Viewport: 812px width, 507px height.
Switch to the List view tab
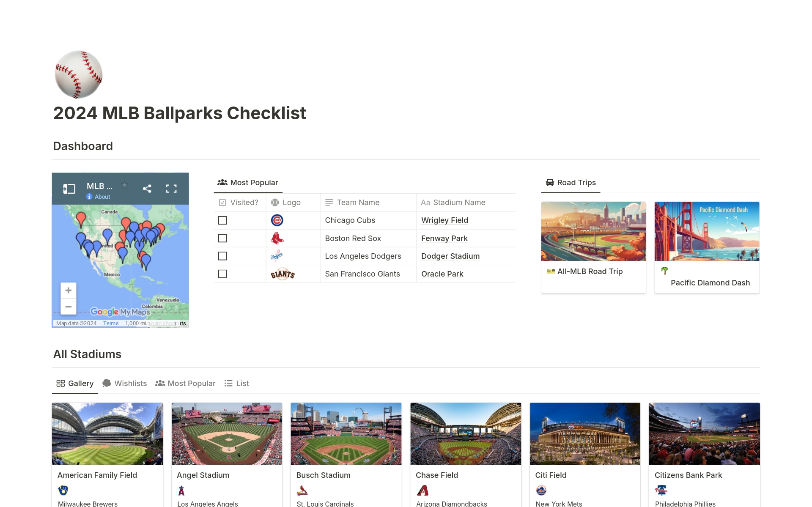coord(242,383)
